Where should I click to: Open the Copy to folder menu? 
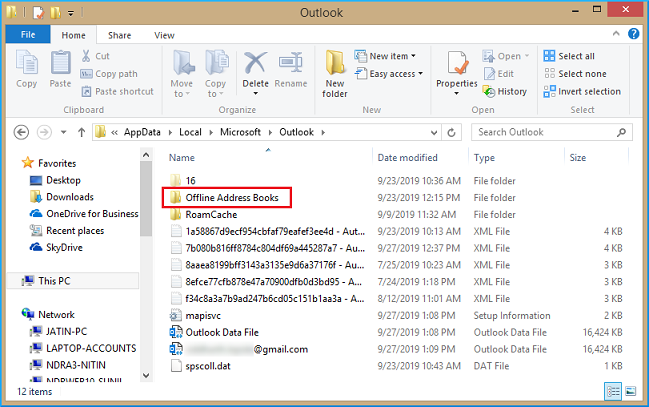coord(216,74)
